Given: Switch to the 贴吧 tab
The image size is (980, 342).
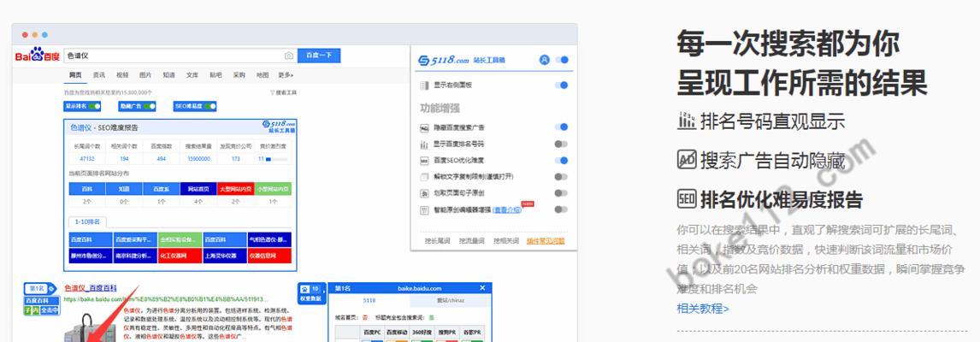Looking at the screenshot, I should pos(215,75).
